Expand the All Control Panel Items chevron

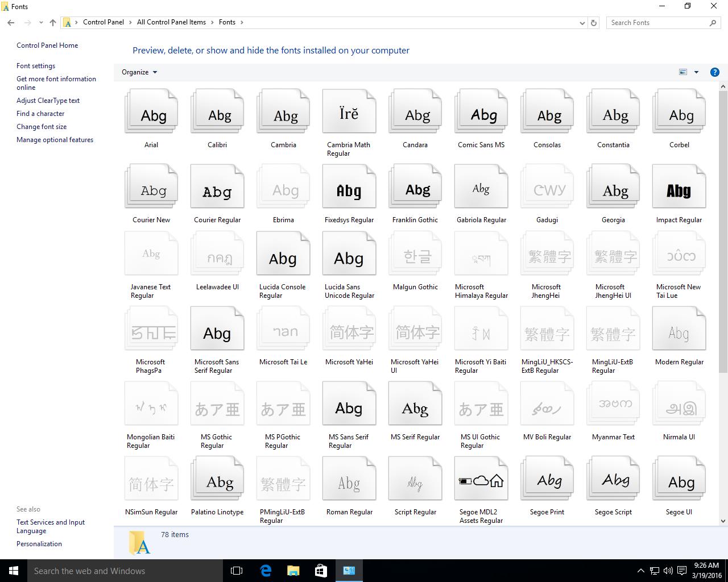[x=212, y=22]
